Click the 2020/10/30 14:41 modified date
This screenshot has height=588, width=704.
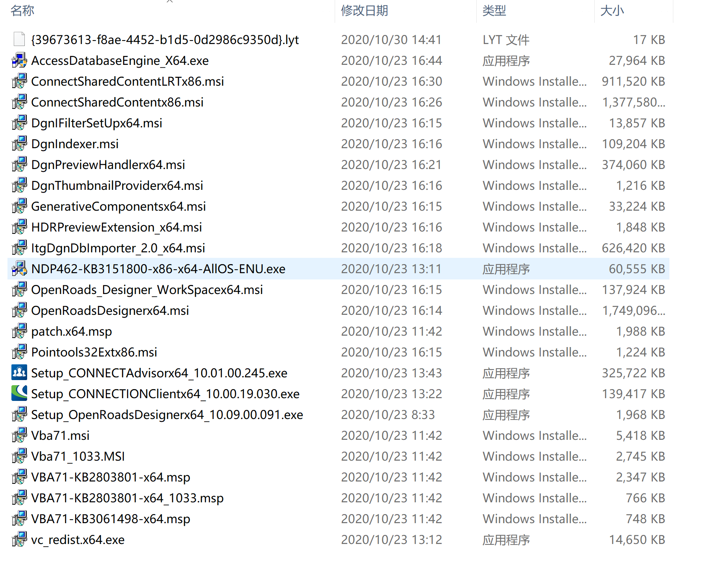pyautogui.click(x=391, y=40)
